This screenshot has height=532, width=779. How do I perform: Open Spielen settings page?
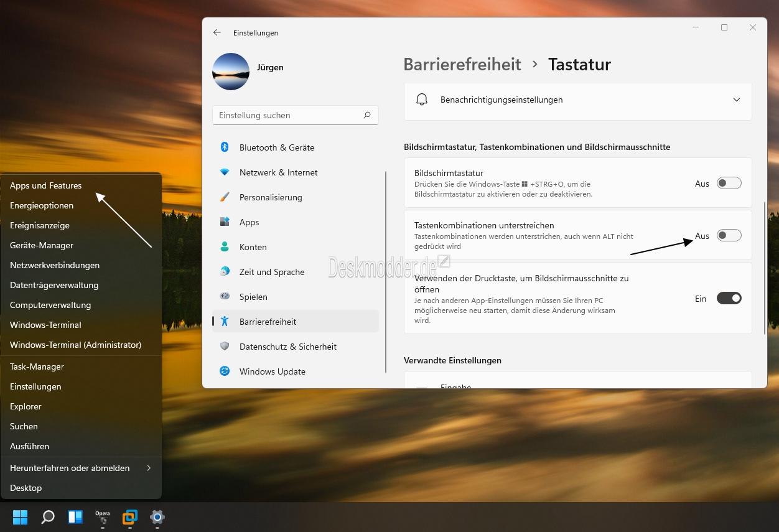pos(296,297)
